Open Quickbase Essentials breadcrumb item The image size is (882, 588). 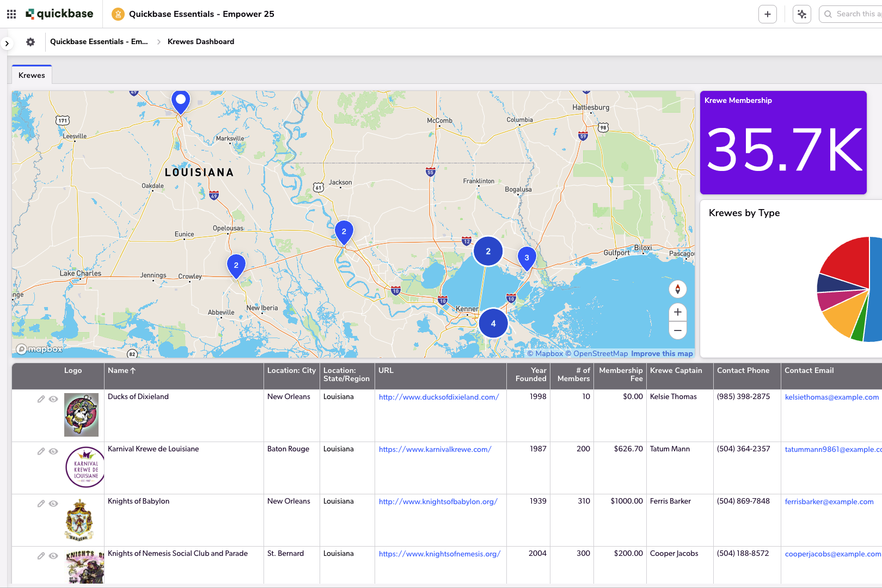(99, 42)
